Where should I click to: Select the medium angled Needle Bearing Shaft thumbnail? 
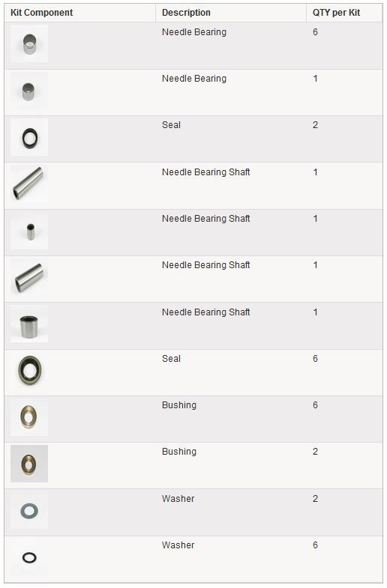point(29,277)
